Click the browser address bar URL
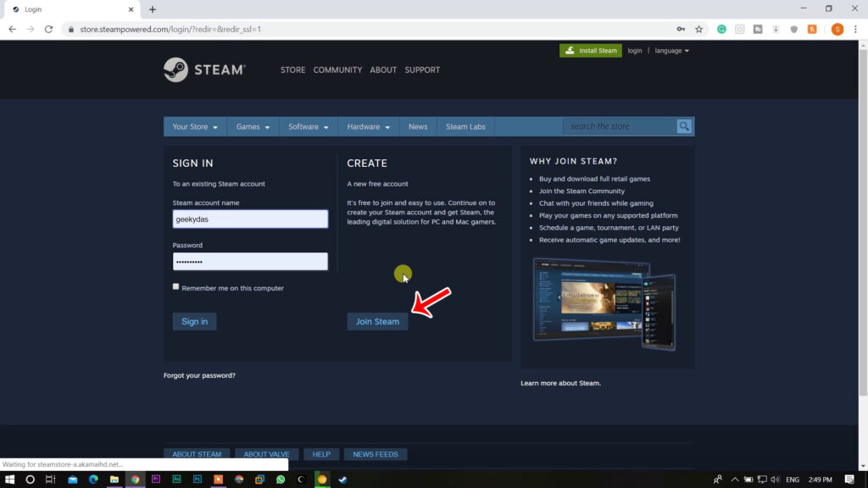Image resolution: width=868 pixels, height=488 pixels. tap(170, 30)
